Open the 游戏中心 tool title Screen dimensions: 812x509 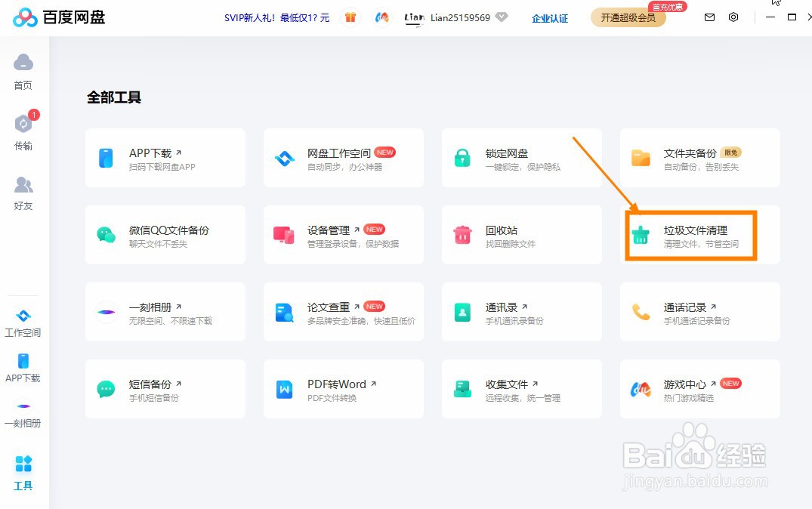coord(685,384)
